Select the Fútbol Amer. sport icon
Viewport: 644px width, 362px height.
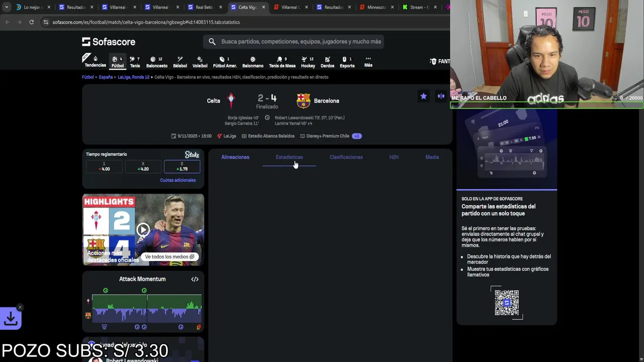pos(225,62)
